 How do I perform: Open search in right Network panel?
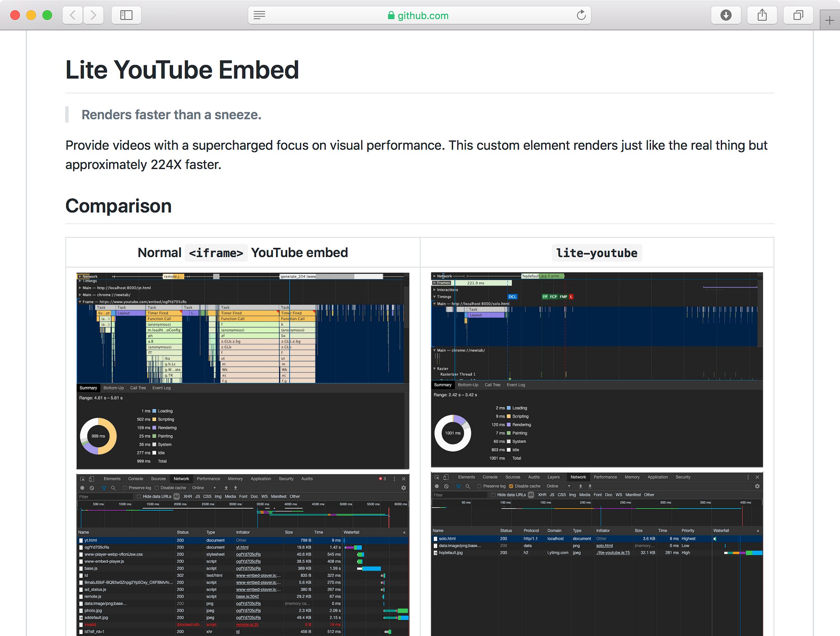click(x=467, y=486)
